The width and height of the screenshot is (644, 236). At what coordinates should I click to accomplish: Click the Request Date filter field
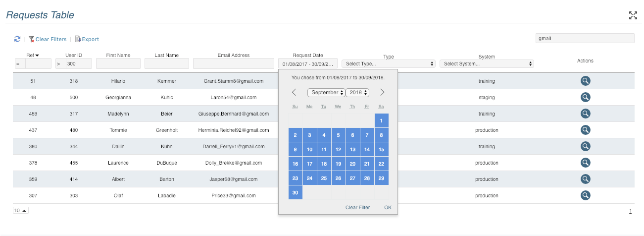click(x=308, y=63)
